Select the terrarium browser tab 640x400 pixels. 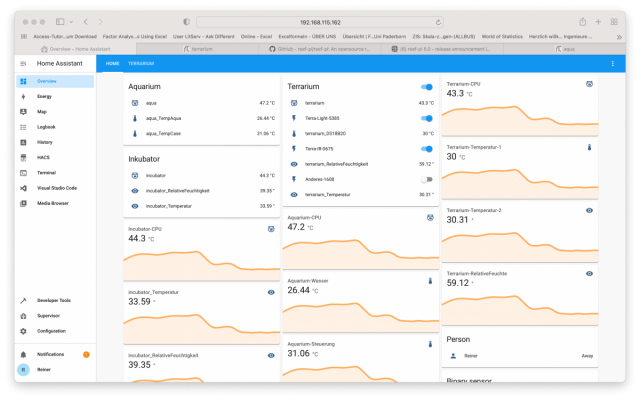tap(198, 49)
